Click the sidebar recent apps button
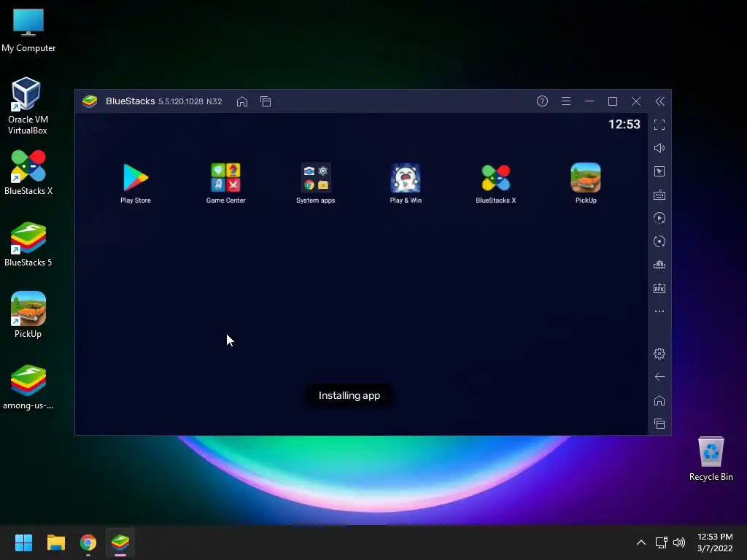This screenshot has height=560, width=747. coord(659,424)
